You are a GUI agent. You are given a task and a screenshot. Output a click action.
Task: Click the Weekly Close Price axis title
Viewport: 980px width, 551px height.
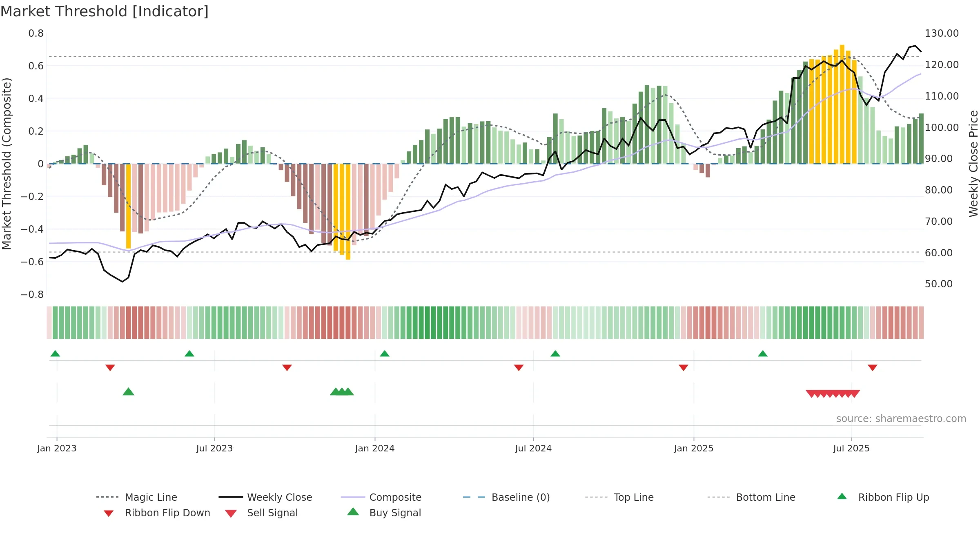tap(973, 163)
